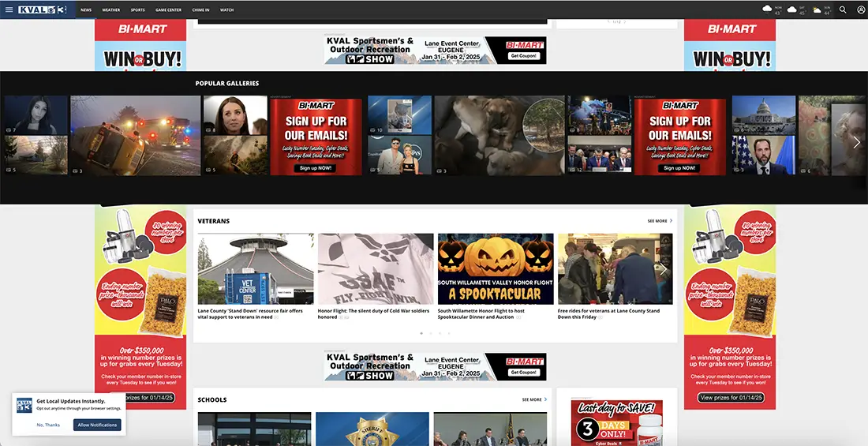Open the couple in formalwear gallery

(400, 156)
